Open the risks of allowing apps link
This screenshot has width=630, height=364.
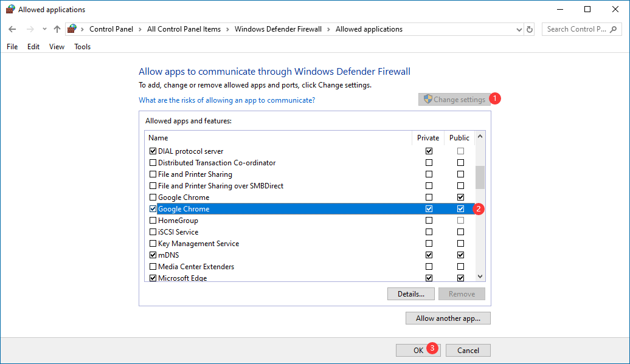coord(227,100)
